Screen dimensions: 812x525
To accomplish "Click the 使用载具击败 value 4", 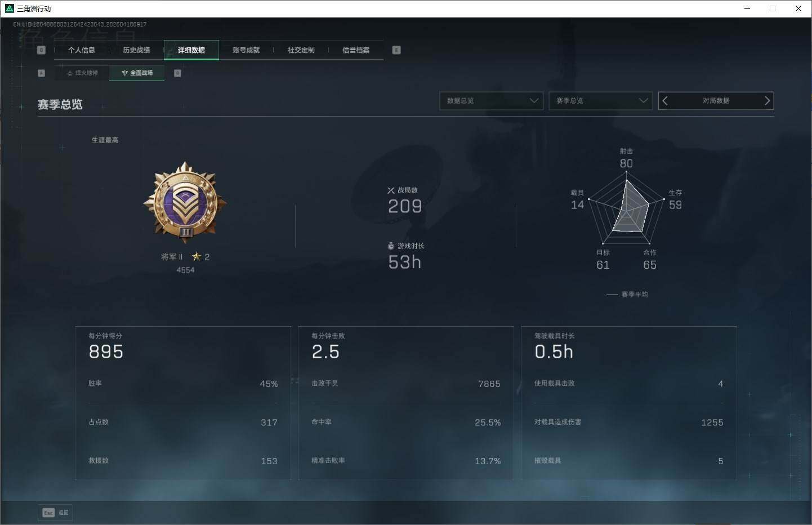I will [721, 384].
